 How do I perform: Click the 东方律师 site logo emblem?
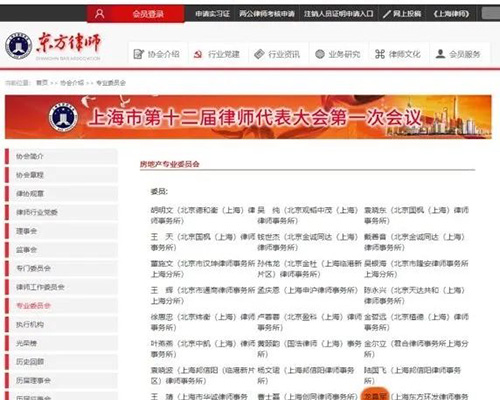pyautogui.click(x=19, y=46)
